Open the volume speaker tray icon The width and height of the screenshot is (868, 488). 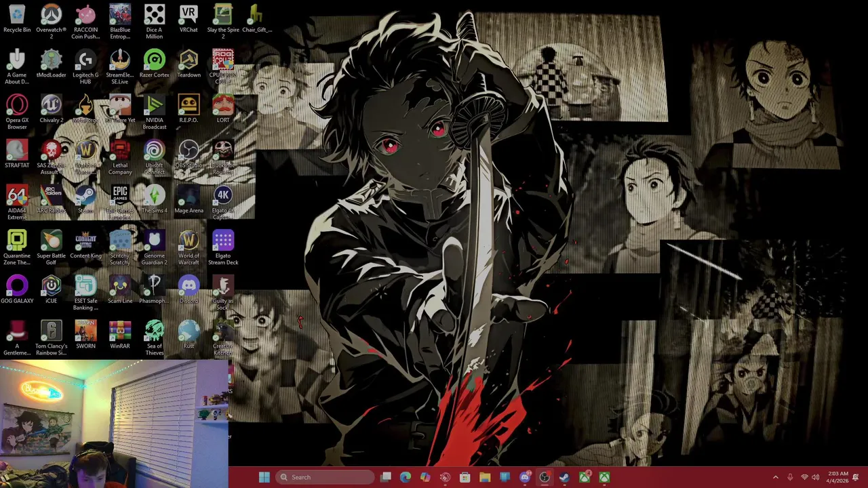pyautogui.click(x=816, y=477)
